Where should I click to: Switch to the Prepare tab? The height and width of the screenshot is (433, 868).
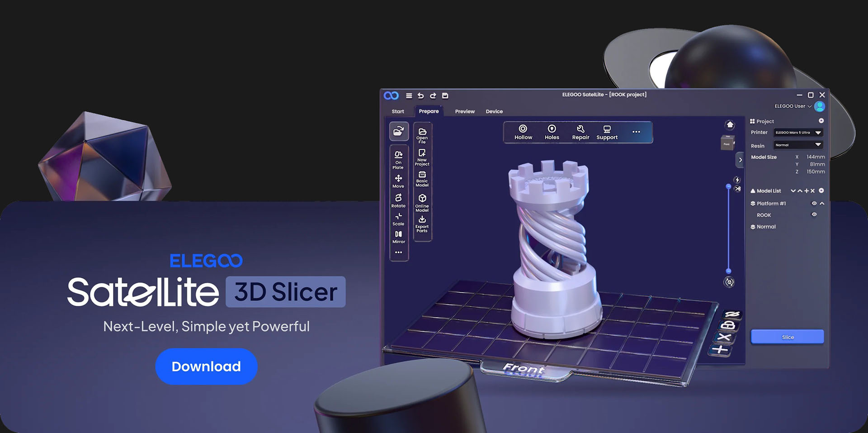429,111
